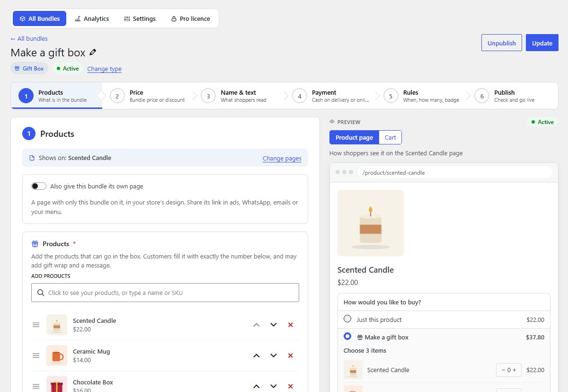Open the Pro licence tab
This screenshot has height=392, width=568.
[x=190, y=18]
